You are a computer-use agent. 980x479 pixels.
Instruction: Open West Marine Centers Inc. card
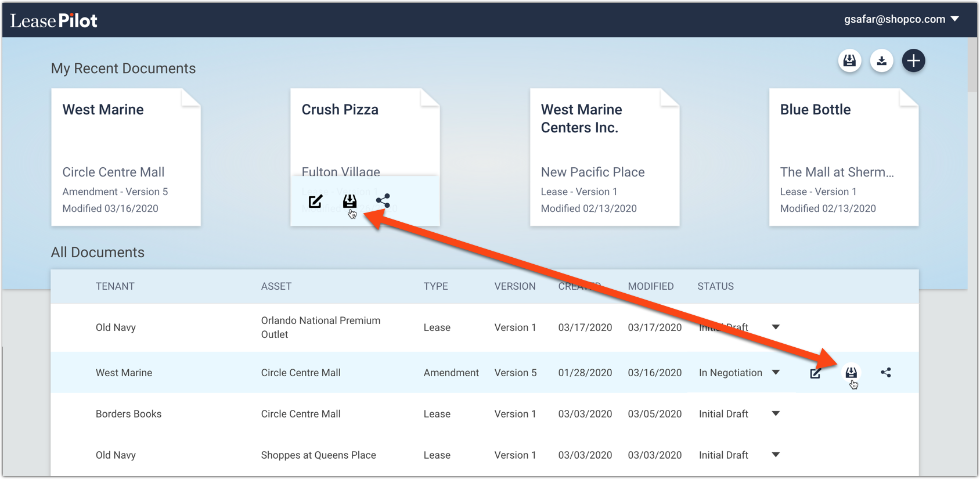pyautogui.click(x=604, y=157)
